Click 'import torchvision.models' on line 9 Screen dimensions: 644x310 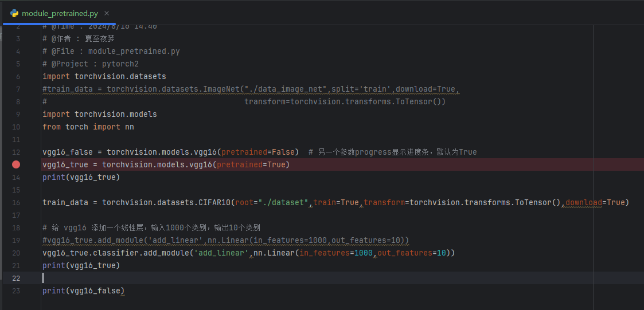(100, 114)
